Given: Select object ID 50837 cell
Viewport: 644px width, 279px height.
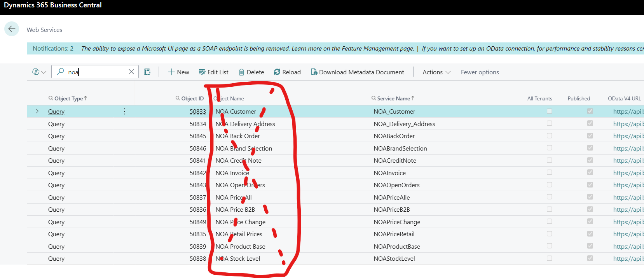Looking at the screenshot, I should [198, 197].
